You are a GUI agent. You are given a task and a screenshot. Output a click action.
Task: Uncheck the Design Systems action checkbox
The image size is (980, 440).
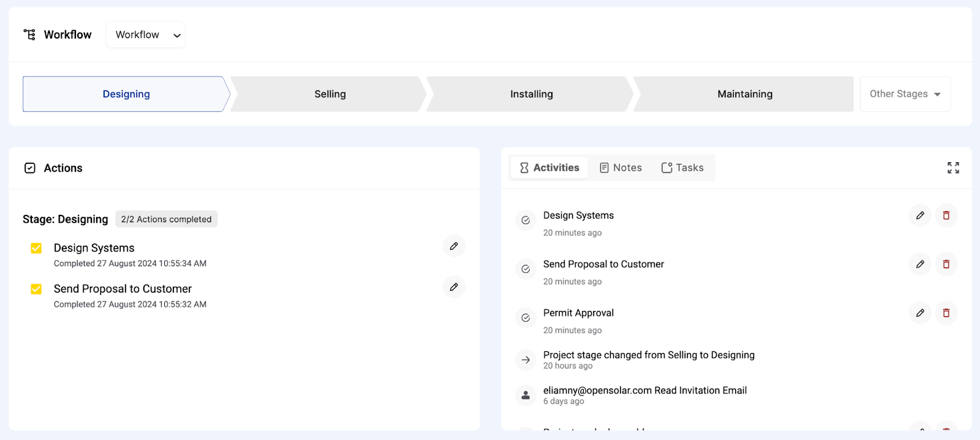click(36, 248)
